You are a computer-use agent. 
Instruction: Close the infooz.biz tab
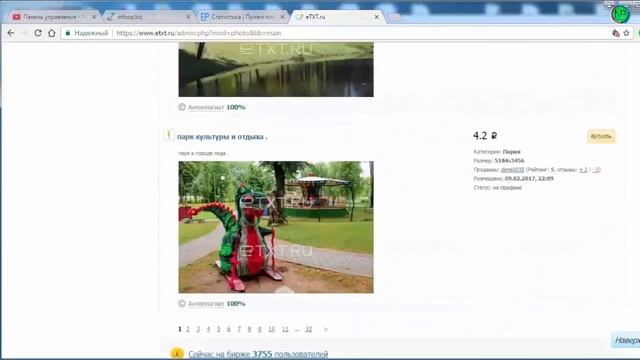(188, 17)
